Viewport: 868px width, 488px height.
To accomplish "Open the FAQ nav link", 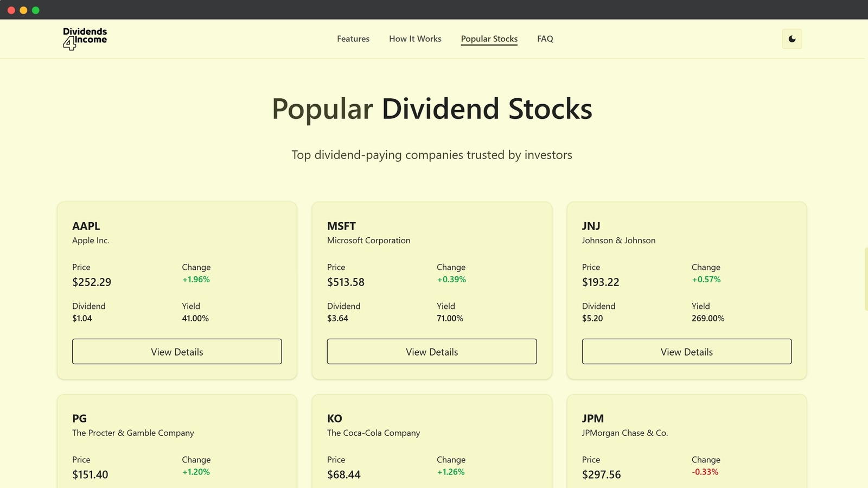I will 545,39.
